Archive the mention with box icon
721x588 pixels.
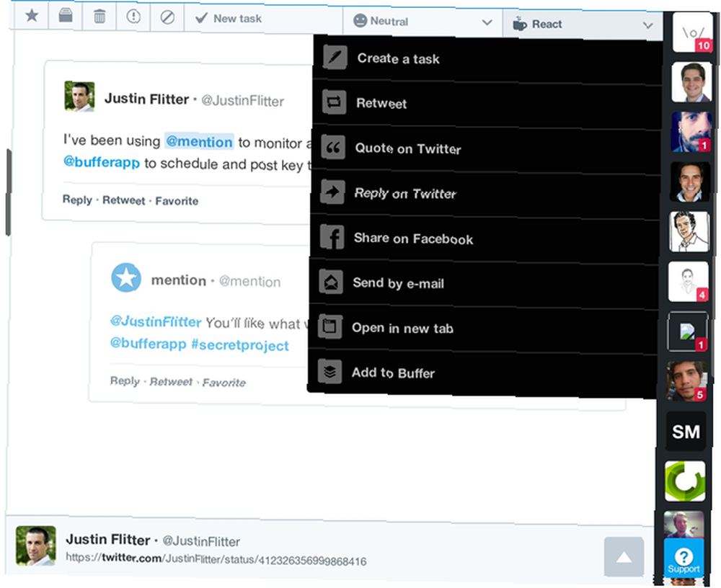point(66,16)
